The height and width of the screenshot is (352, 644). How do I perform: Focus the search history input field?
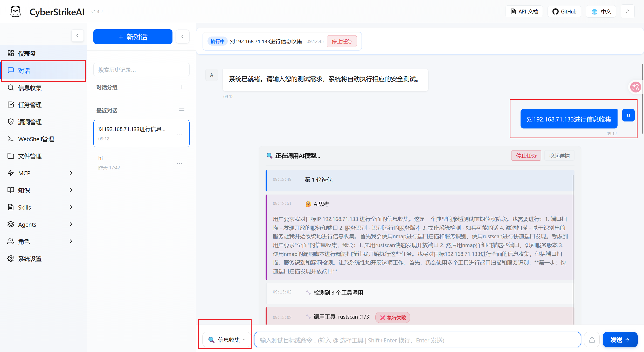(141, 70)
